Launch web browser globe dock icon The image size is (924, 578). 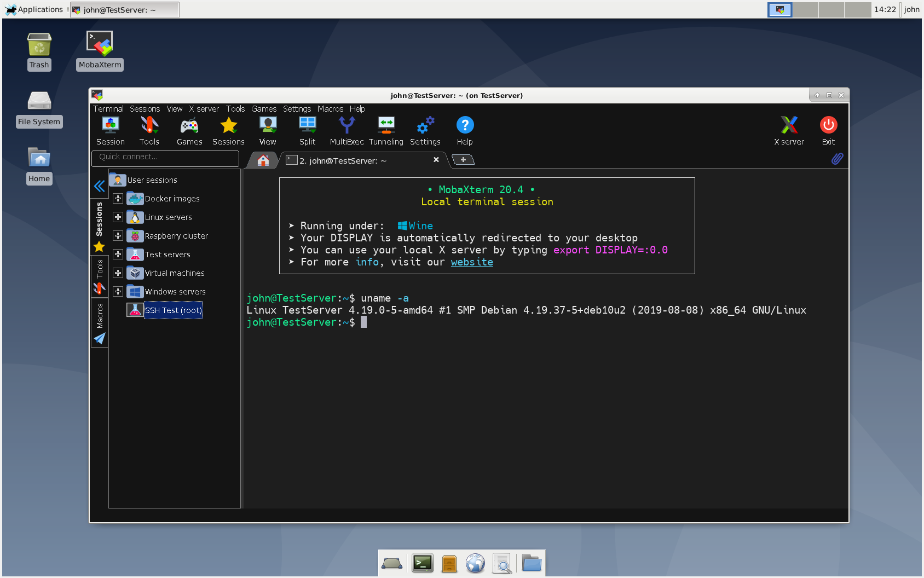476,563
